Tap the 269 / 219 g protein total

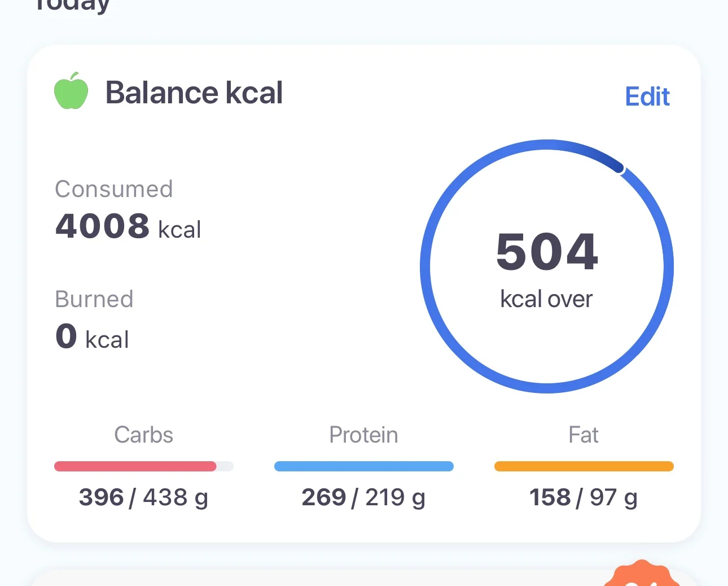coord(363,497)
